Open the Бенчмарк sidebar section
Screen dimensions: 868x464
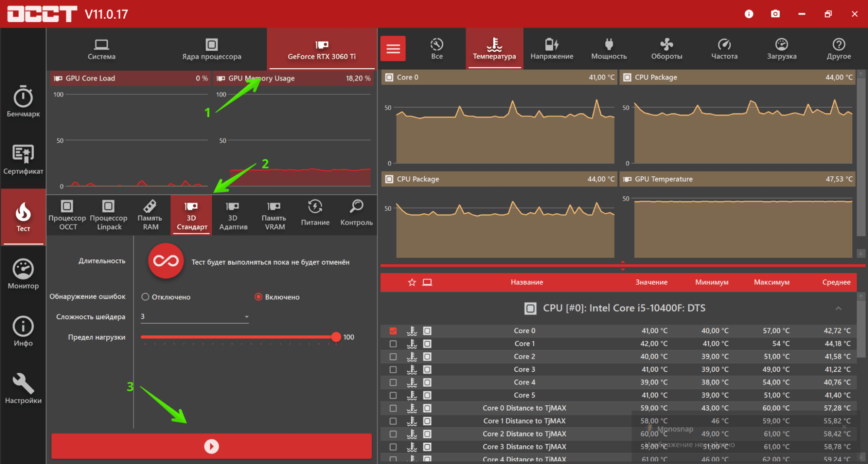pyautogui.click(x=23, y=102)
